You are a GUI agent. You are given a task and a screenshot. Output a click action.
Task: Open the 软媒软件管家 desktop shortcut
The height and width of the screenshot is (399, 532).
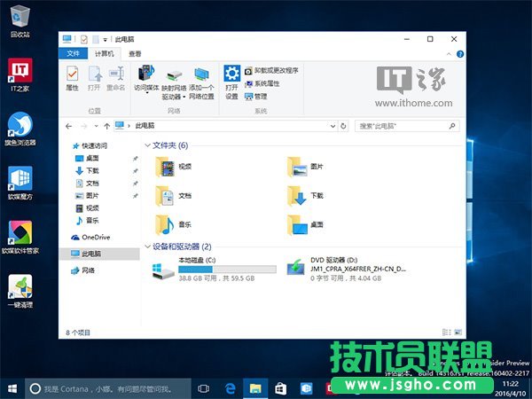(x=20, y=237)
